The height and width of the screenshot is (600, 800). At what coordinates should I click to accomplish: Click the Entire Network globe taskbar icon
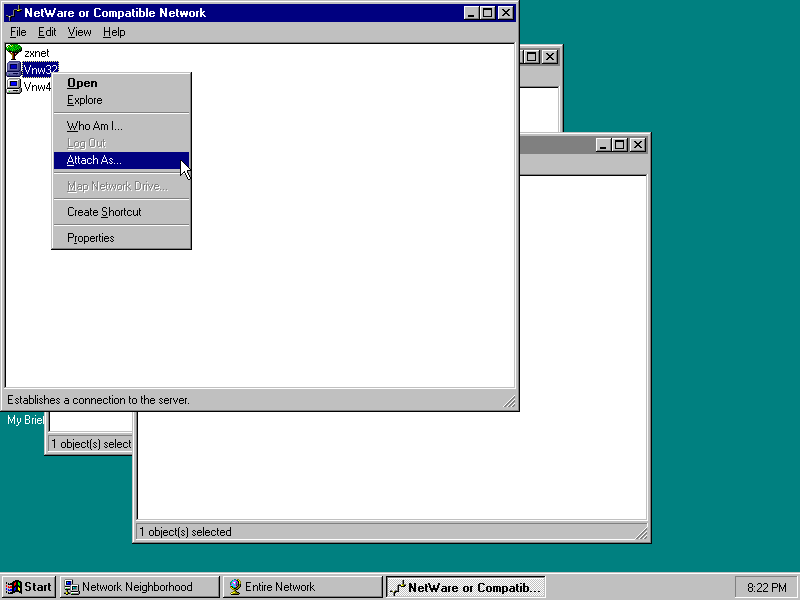(x=235, y=587)
